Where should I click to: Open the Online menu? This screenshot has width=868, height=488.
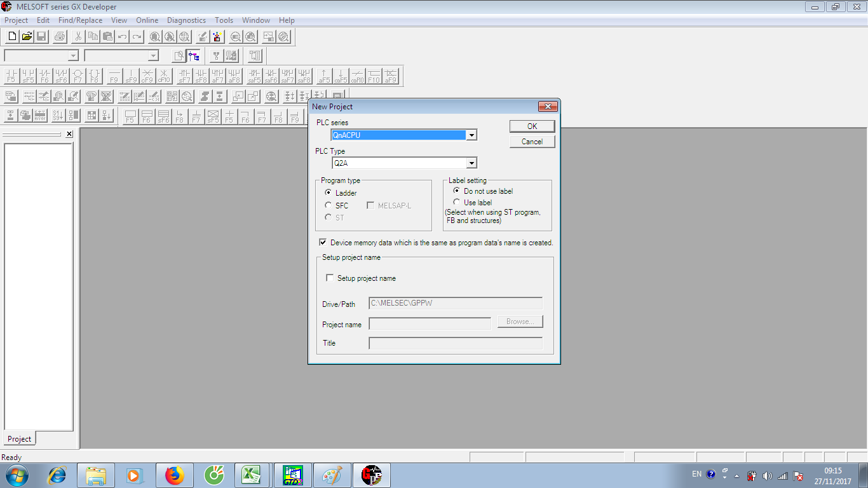(147, 20)
